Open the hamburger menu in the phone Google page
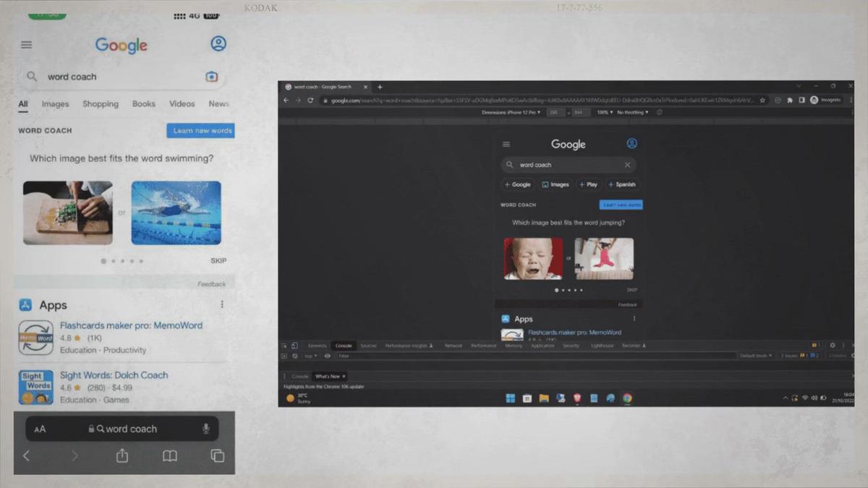 [x=26, y=45]
